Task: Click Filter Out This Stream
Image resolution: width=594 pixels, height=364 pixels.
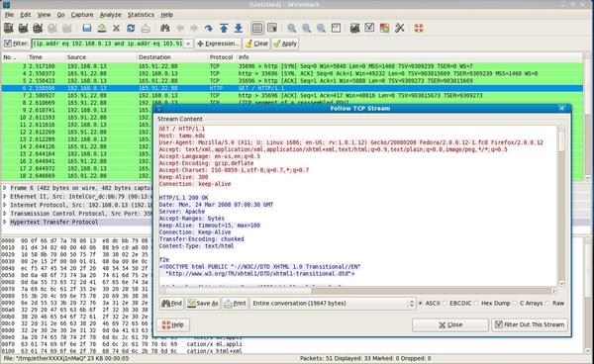Action: 530,324
